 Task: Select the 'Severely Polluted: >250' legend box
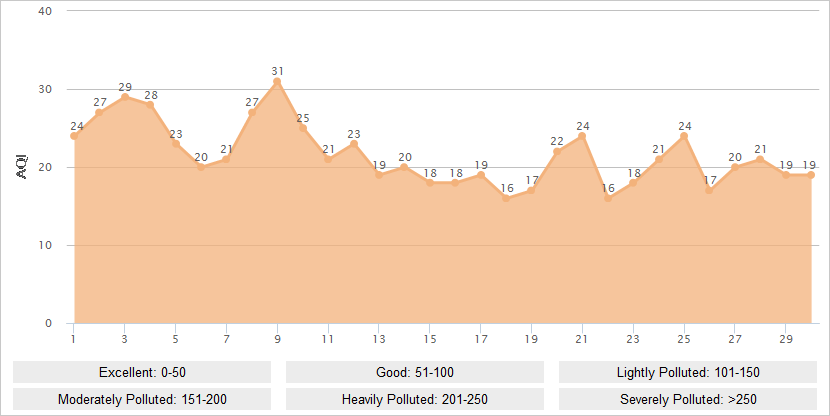pyautogui.click(x=688, y=399)
